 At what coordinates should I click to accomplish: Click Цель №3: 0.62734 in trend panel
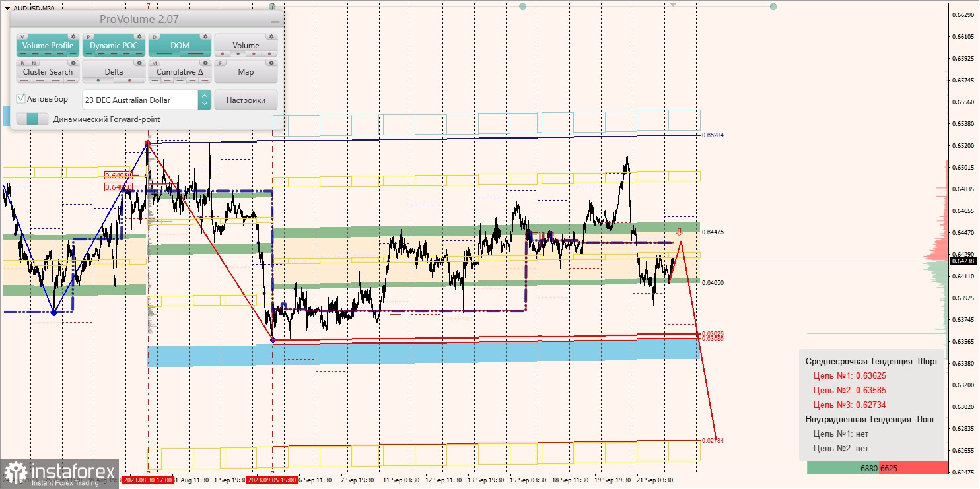pos(849,405)
